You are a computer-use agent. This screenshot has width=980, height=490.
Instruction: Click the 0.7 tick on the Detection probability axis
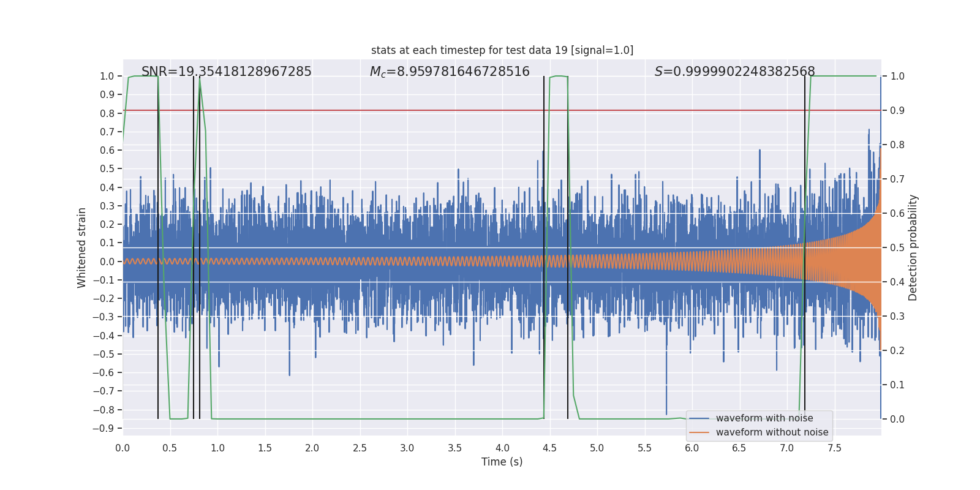point(897,179)
